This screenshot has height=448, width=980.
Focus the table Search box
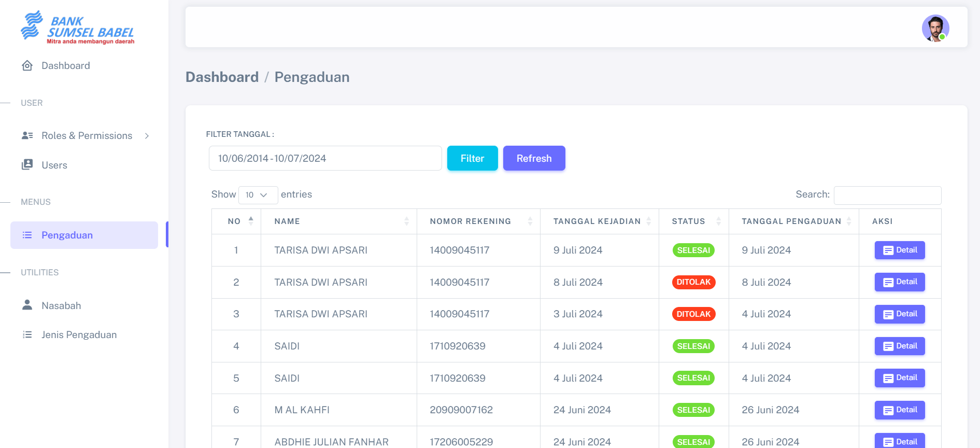[887, 195]
